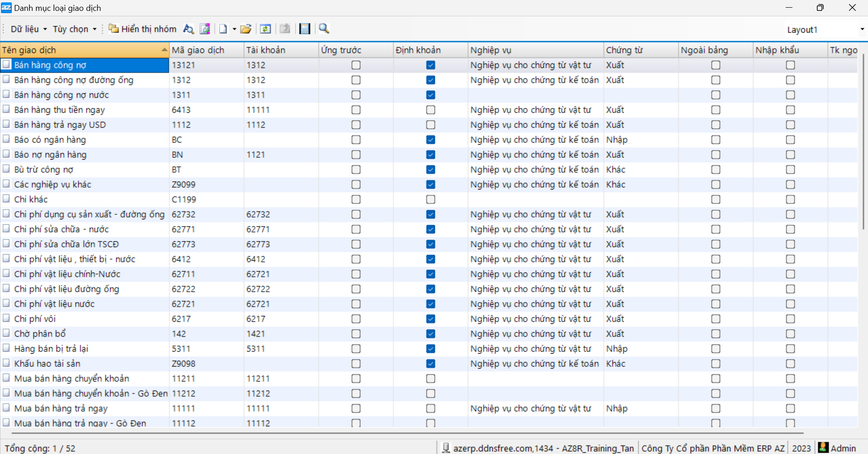Open the Dữ liệu menu
This screenshot has width=868, height=454.
(29, 29)
